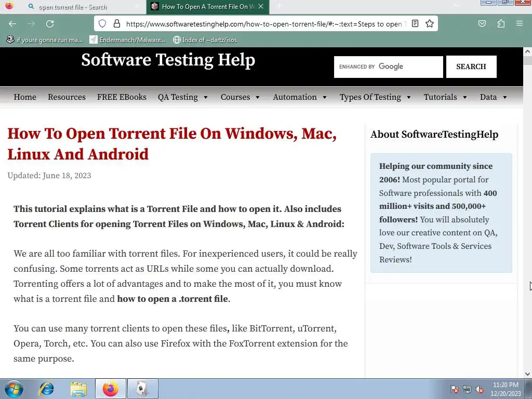
Task: Reload the current page
Action: [x=50, y=24]
